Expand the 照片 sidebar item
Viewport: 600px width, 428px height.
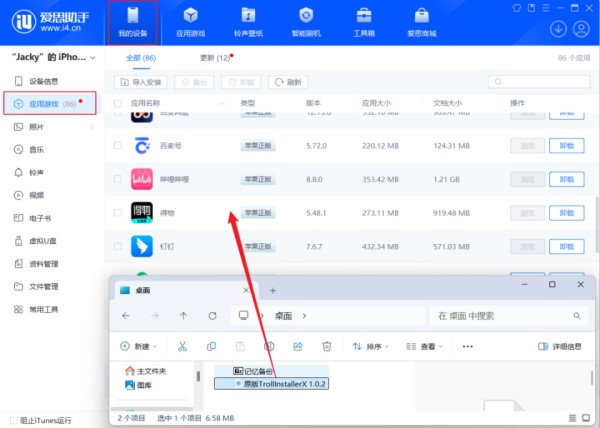point(18,127)
